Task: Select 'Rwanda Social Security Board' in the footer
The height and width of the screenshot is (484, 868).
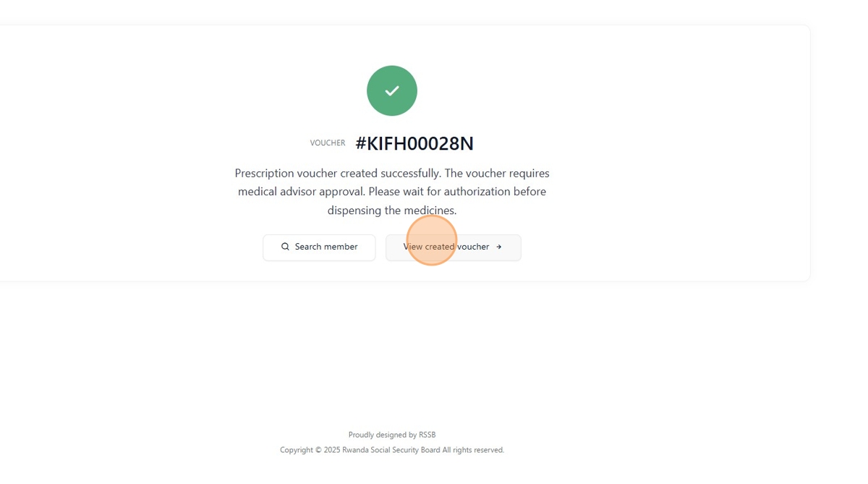Action: 391,450
